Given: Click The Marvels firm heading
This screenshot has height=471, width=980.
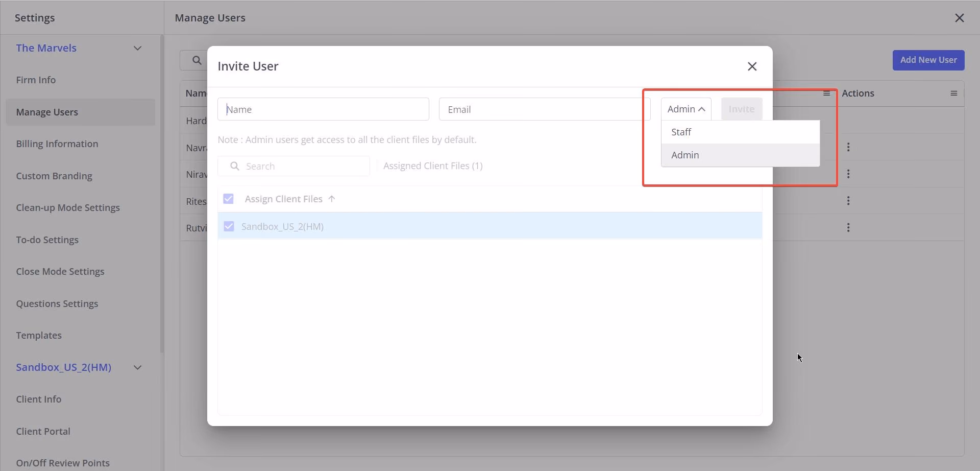Looking at the screenshot, I should coord(46,48).
